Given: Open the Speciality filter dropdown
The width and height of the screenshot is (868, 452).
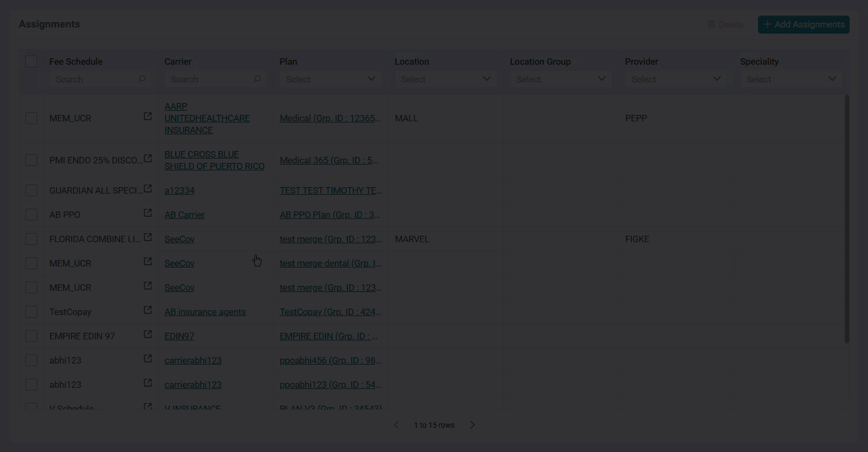Looking at the screenshot, I should (x=791, y=79).
